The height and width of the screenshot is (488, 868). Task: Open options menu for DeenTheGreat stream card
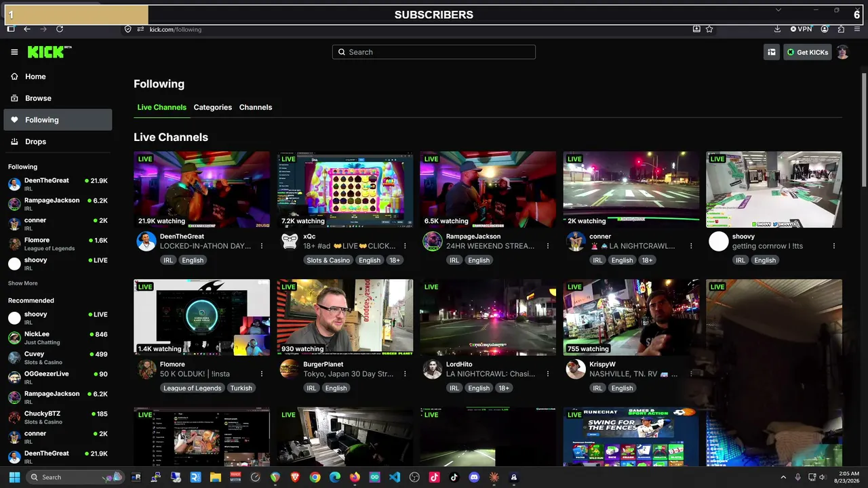[x=262, y=246]
